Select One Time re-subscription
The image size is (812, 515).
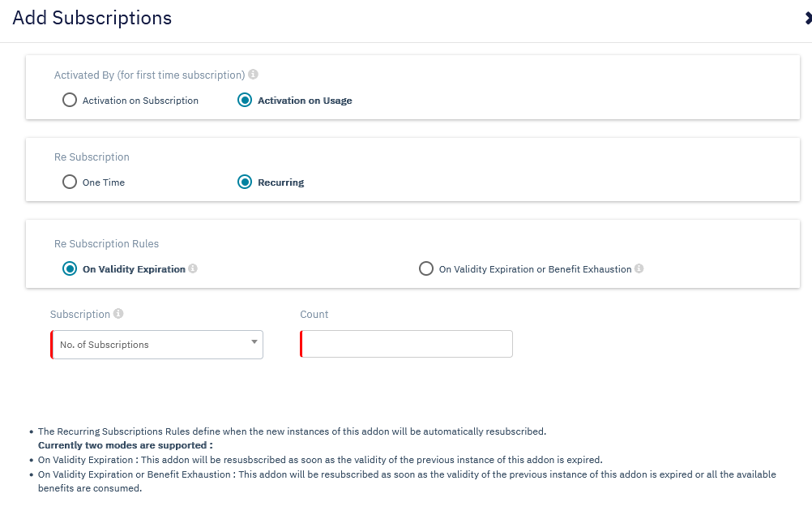[70, 182]
